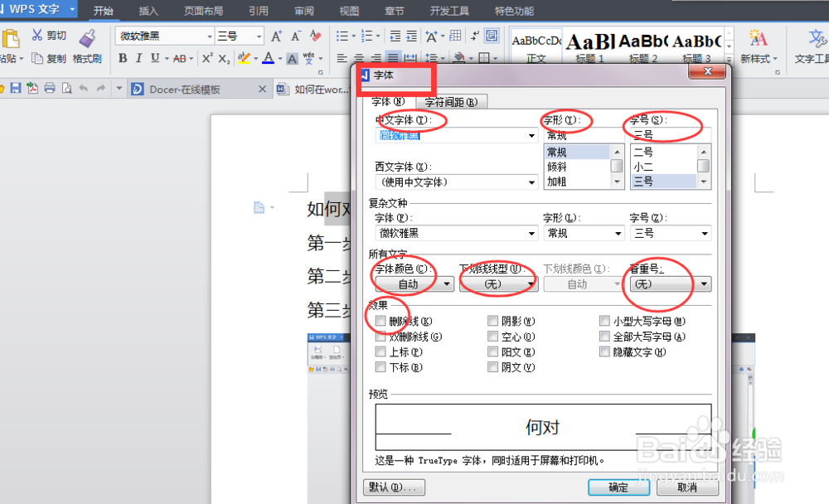Toggle bold with the B icon

pyautogui.click(x=122, y=59)
